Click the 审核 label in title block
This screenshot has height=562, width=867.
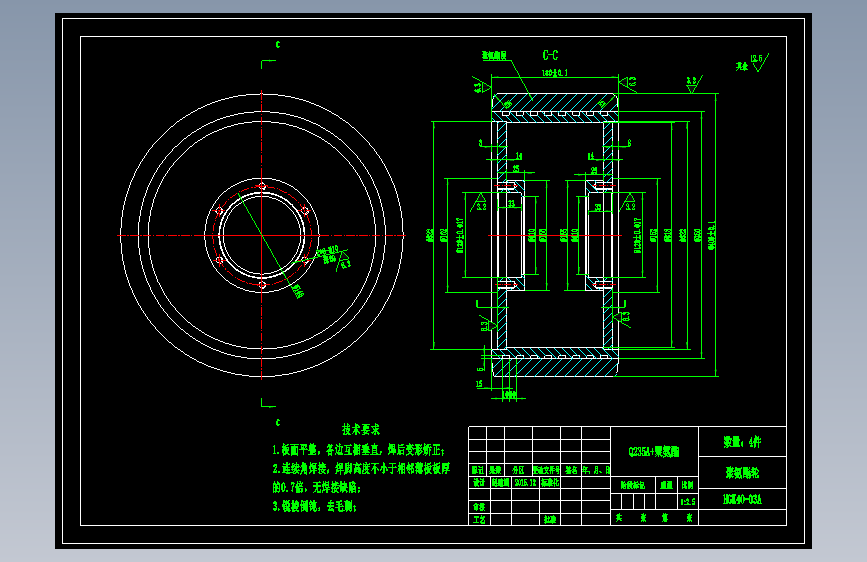click(479, 507)
